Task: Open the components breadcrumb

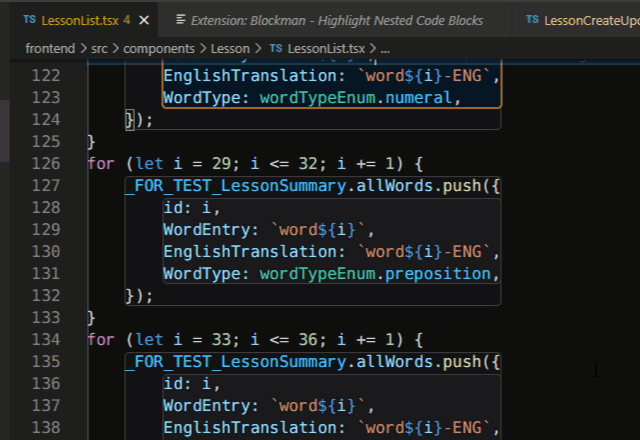Action: point(159,49)
